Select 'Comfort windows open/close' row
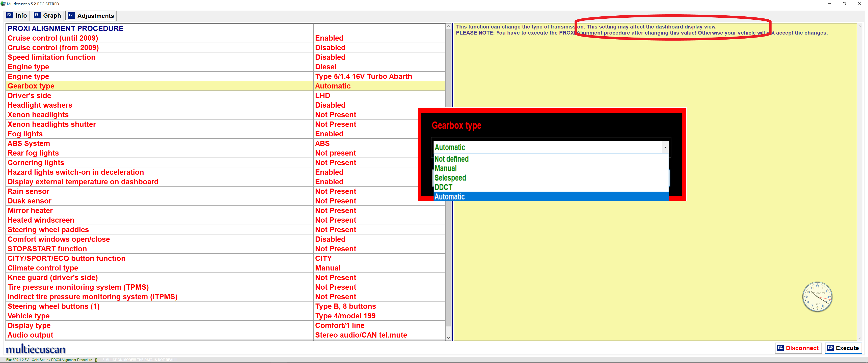This screenshot has width=868, height=363. click(x=225, y=239)
